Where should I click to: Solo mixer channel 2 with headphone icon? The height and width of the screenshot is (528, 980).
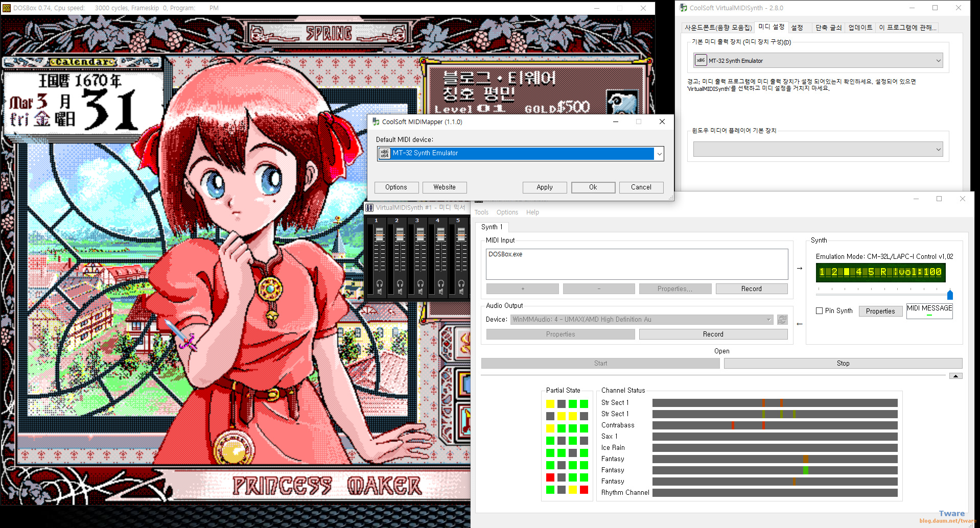[x=400, y=283]
